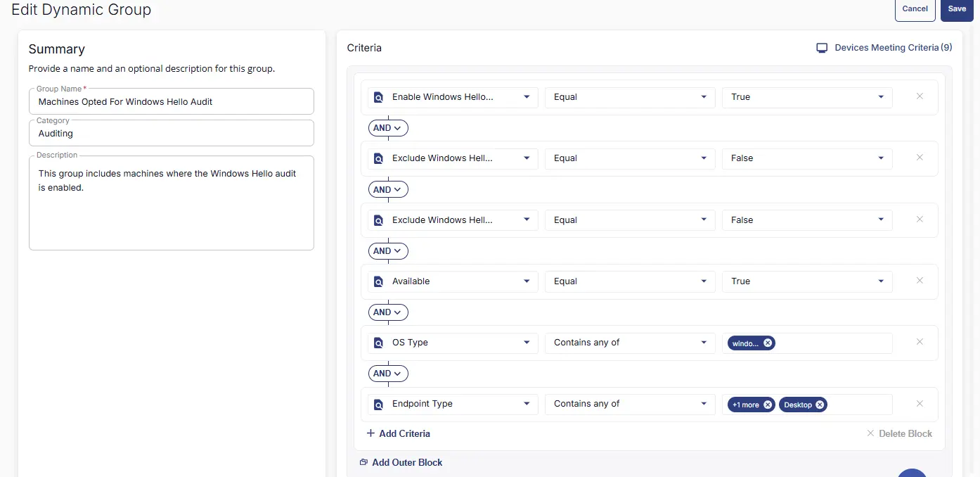Cancel editing the dynamic group
Image resolution: width=980 pixels, height=477 pixels.
tap(915, 9)
